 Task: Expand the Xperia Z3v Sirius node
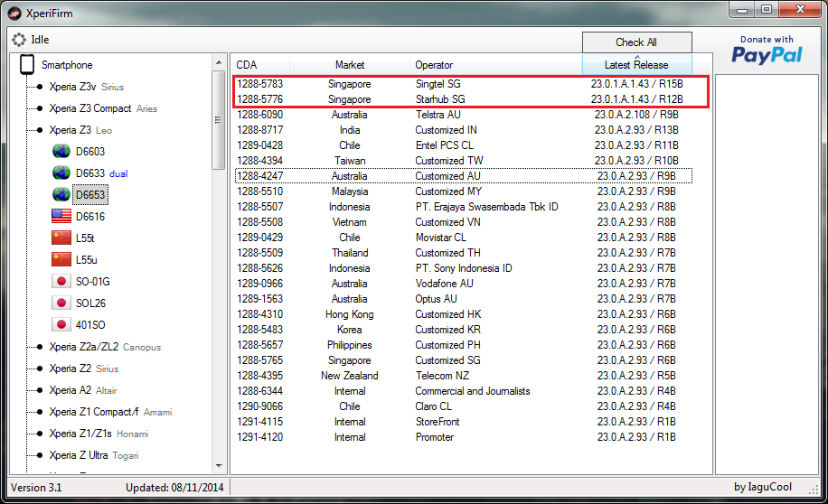(x=39, y=87)
